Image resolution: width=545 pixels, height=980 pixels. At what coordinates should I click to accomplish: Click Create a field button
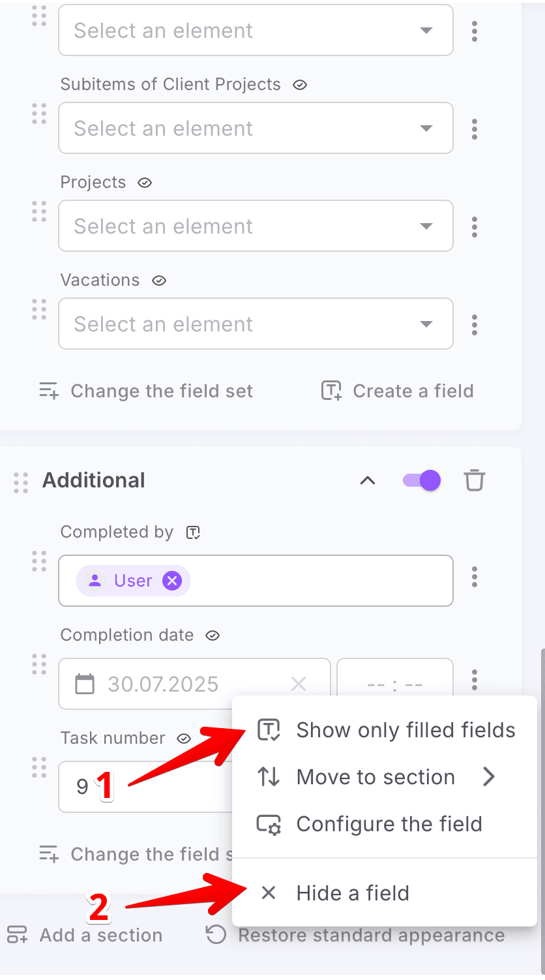[398, 391]
